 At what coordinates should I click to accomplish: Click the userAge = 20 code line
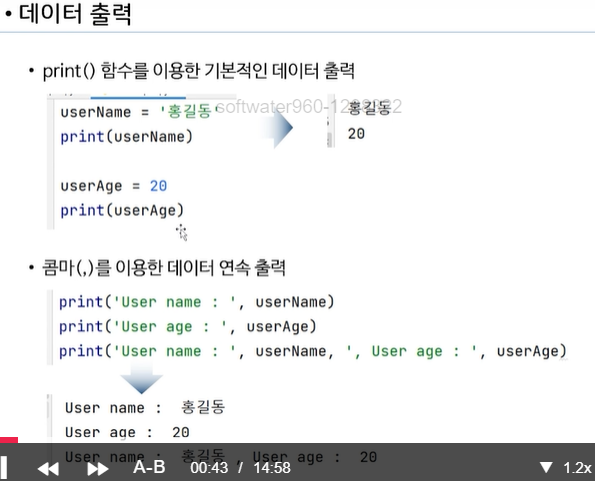113,186
